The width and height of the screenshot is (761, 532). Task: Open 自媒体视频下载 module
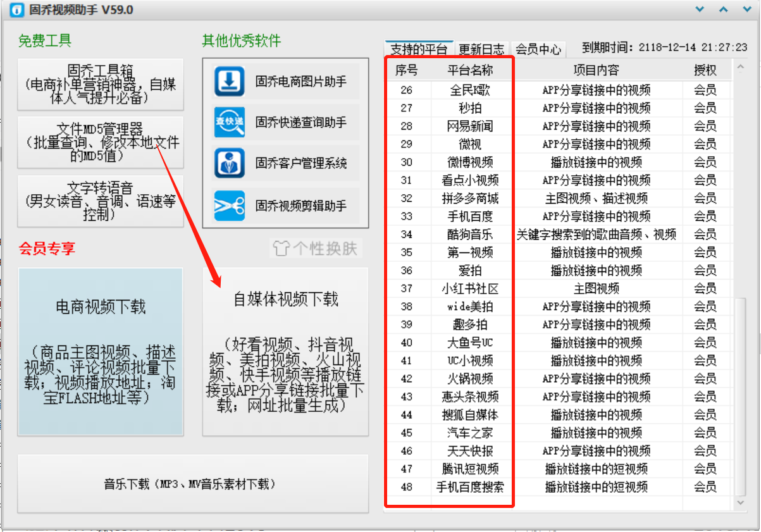pyautogui.click(x=285, y=352)
